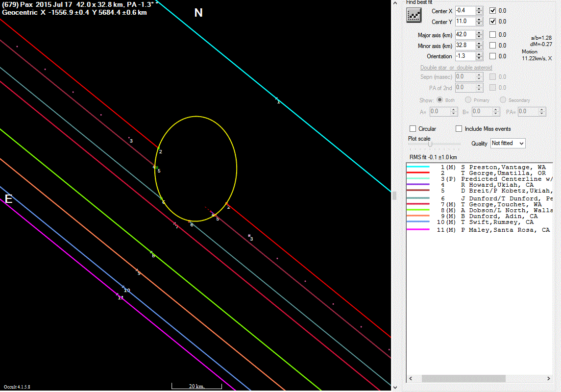Click the Sepn (masec) input field
Screen dimensions: 561x392
pos(465,77)
